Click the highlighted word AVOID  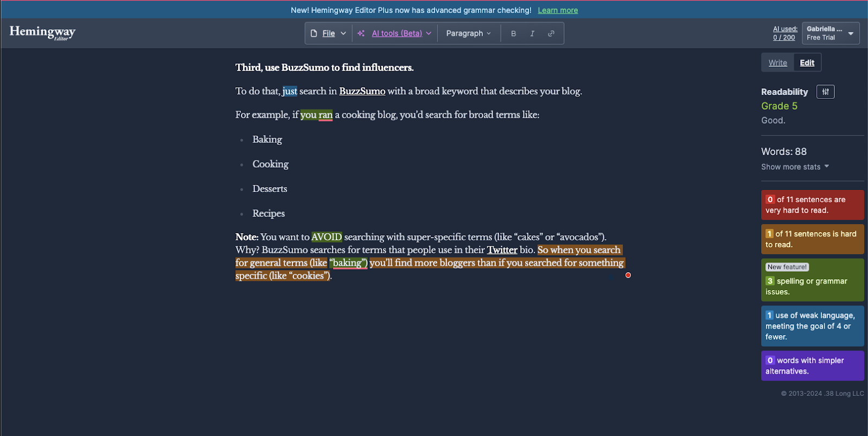pyautogui.click(x=327, y=237)
